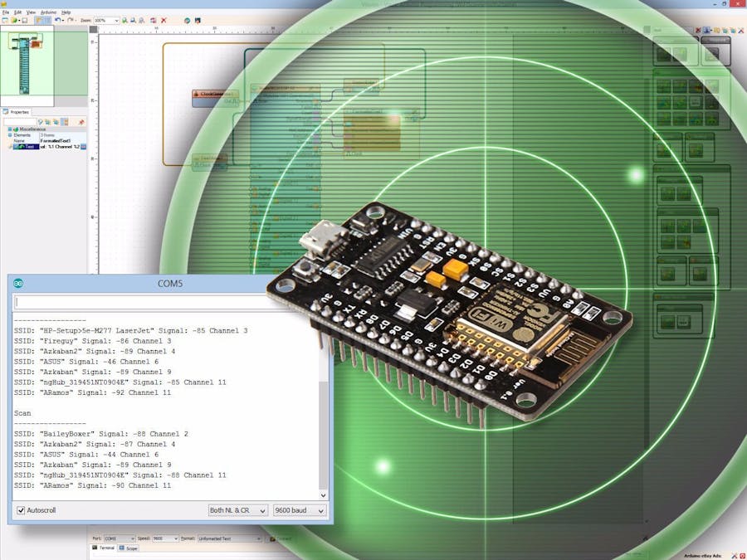Collapse the Elements group showing 3 Items
The image size is (747, 560).
(9, 134)
